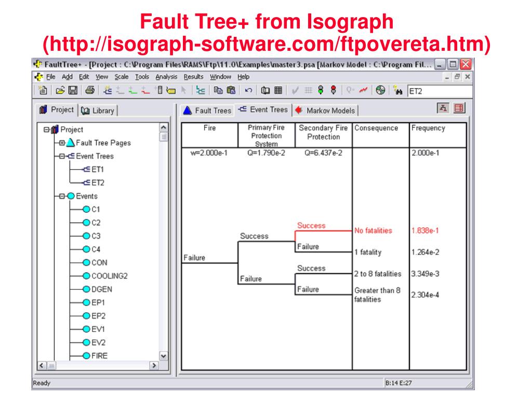
Task: Click the green branch toolbar icon
Action: (x=132, y=90)
